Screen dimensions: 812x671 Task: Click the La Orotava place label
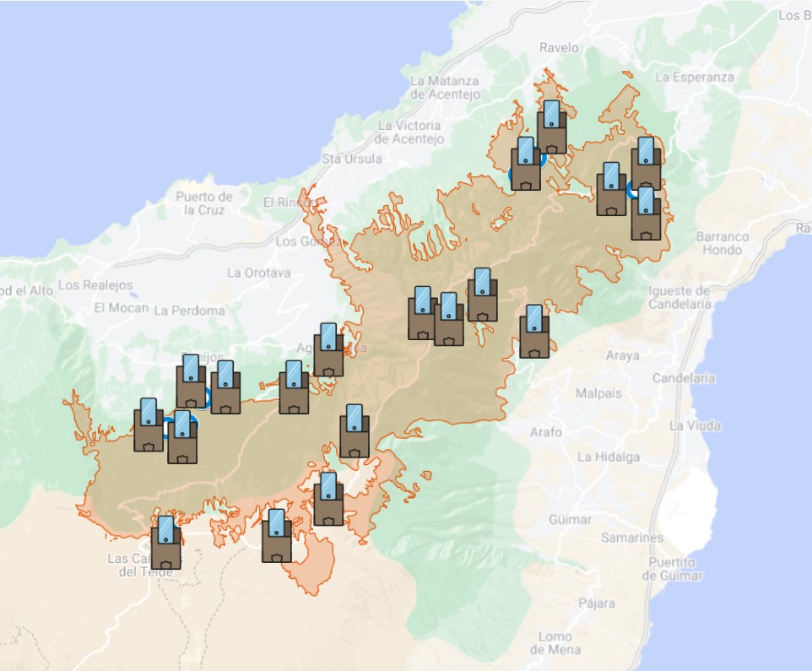click(258, 273)
